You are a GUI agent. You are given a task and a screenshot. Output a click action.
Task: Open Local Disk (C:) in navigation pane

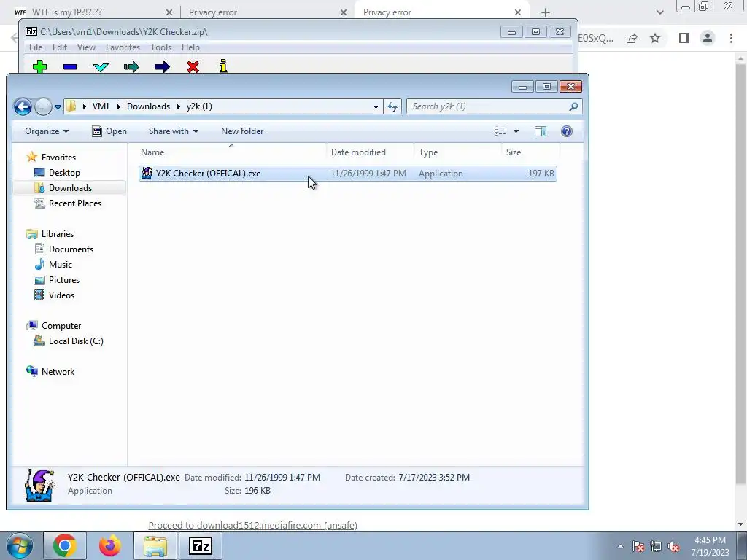point(76,341)
